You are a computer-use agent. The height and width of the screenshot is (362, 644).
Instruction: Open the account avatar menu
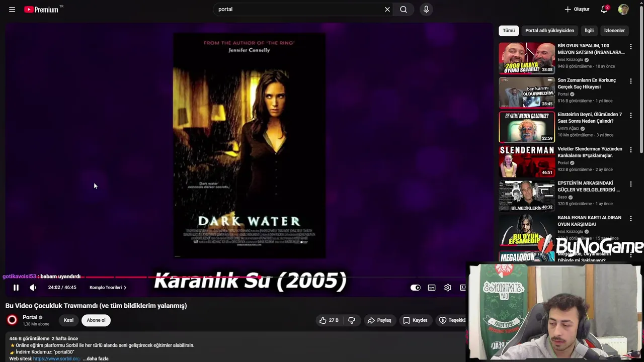(x=623, y=9)
